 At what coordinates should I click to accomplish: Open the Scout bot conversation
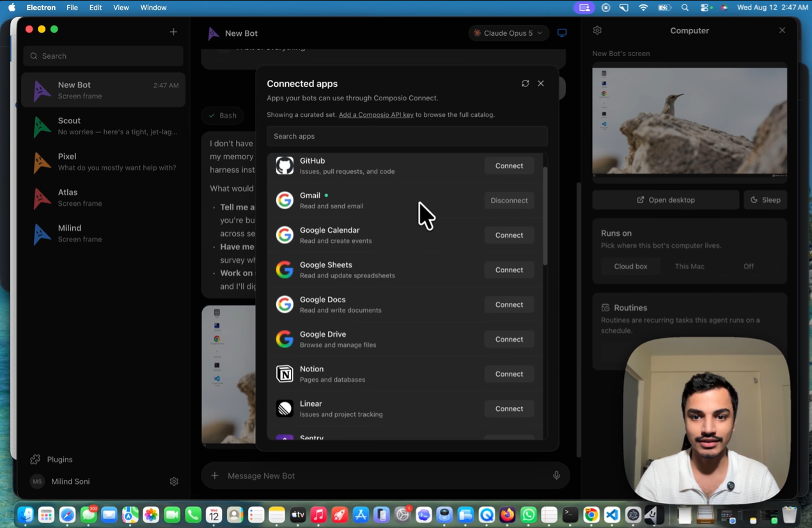(x=104, y=126)
